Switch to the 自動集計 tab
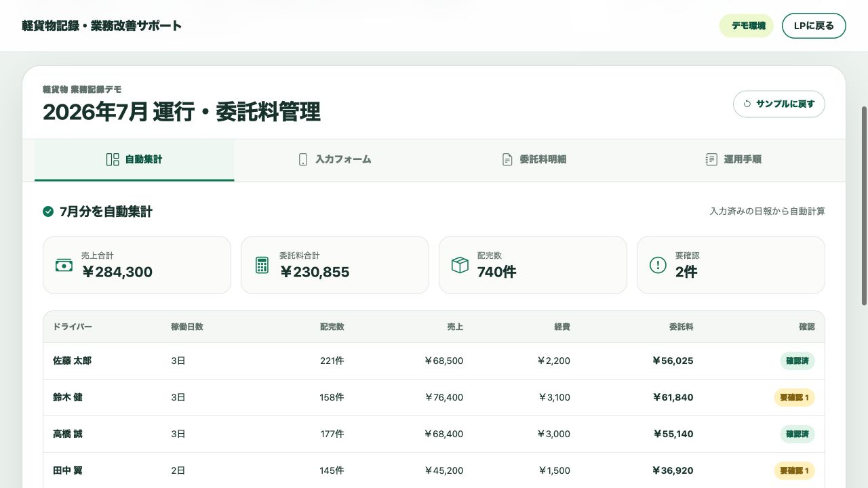The width and height of the screenshot is (868, 488). pos(134,160)
